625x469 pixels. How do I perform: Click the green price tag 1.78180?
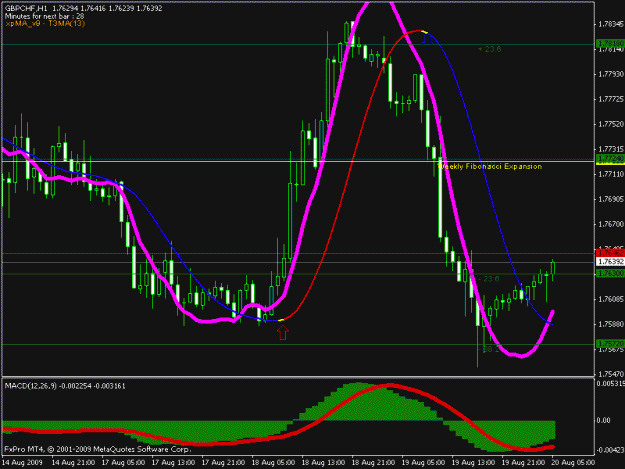coord(610,43)
